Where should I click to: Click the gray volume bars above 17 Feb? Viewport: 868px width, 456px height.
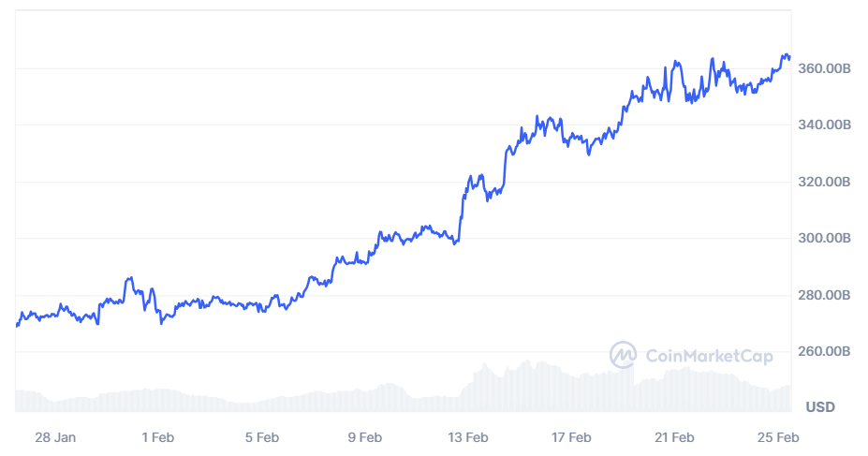tap(571, 390)
